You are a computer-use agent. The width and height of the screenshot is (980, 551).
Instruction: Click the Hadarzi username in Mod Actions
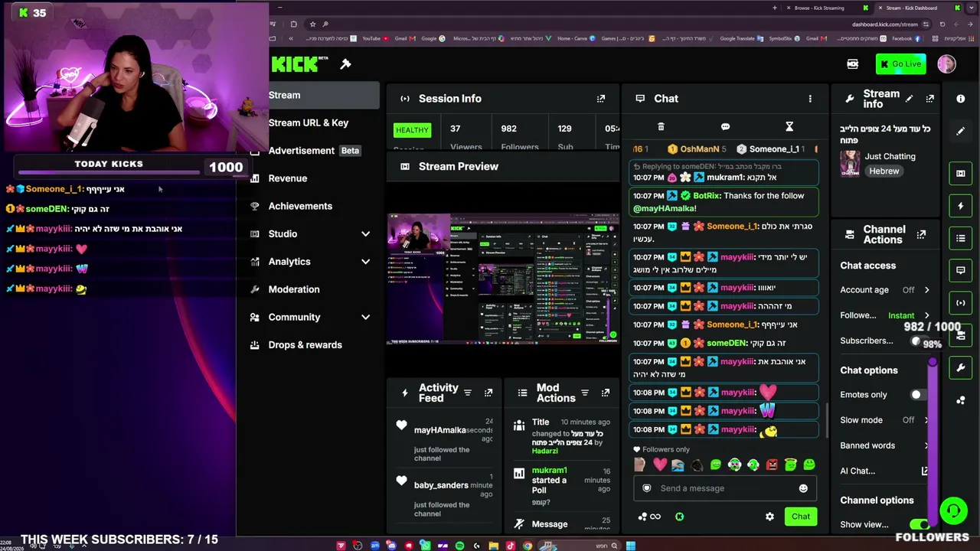[545, 452]
